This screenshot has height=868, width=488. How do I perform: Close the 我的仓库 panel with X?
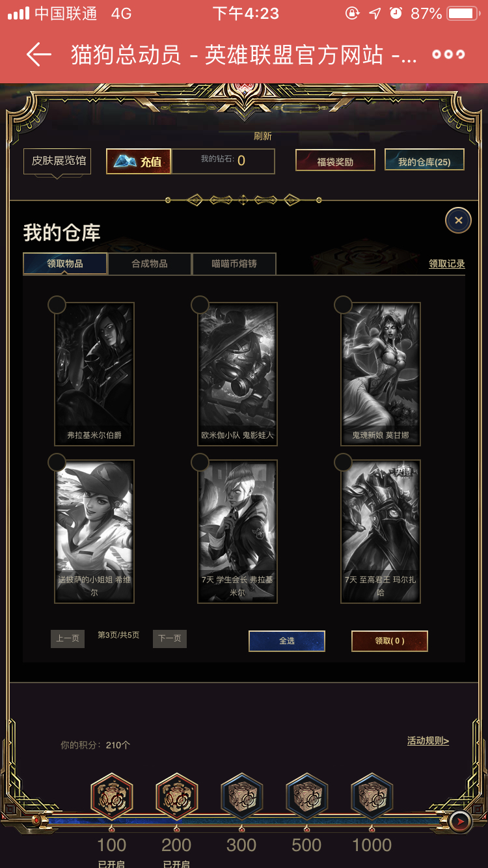[x=458, y=221]
